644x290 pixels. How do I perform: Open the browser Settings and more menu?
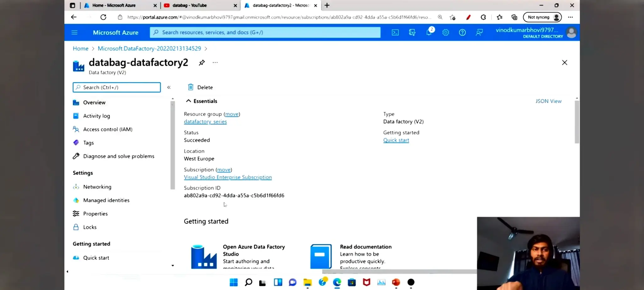pyautogui.click(x=570, y=17)
